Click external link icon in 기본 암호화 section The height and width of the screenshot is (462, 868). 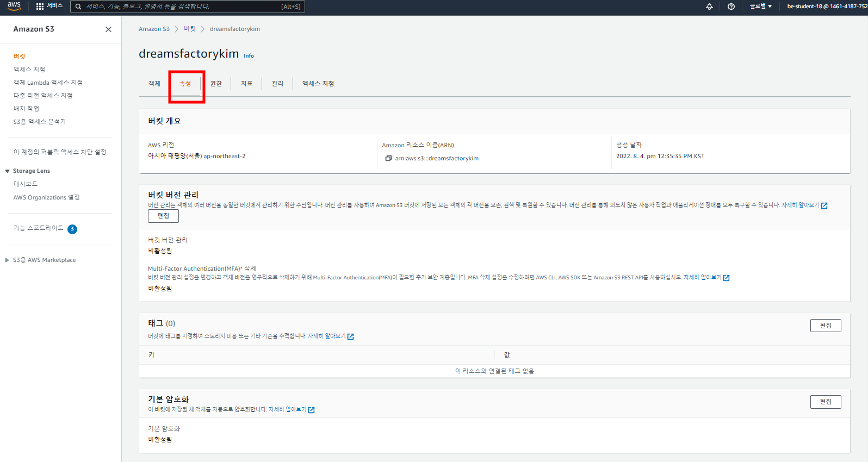coord(312,410)
